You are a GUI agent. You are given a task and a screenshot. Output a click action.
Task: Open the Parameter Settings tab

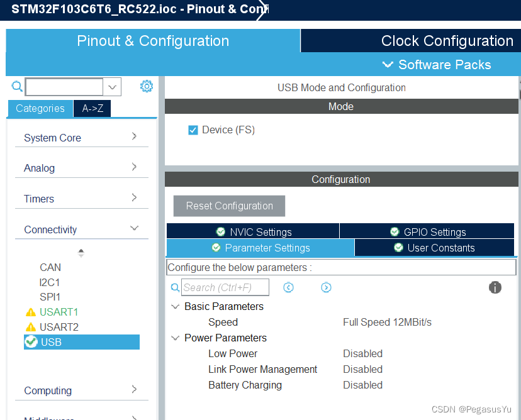[260, 248]
